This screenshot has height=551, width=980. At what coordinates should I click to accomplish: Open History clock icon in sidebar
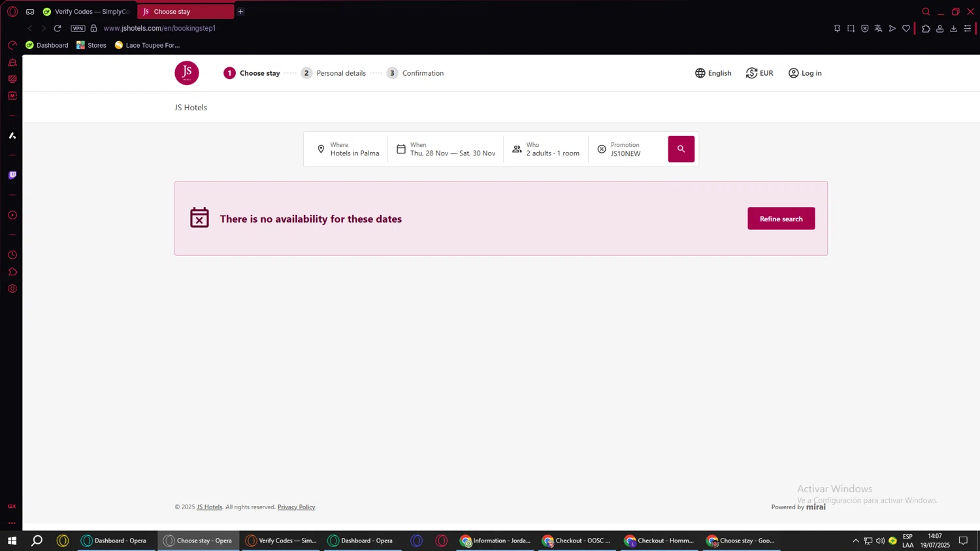point(12,255)
